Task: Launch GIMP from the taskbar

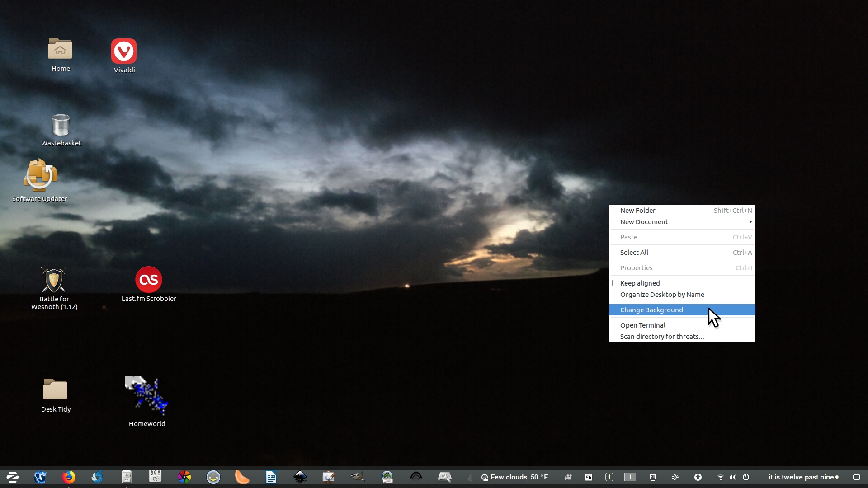Action: coord(357,477)
